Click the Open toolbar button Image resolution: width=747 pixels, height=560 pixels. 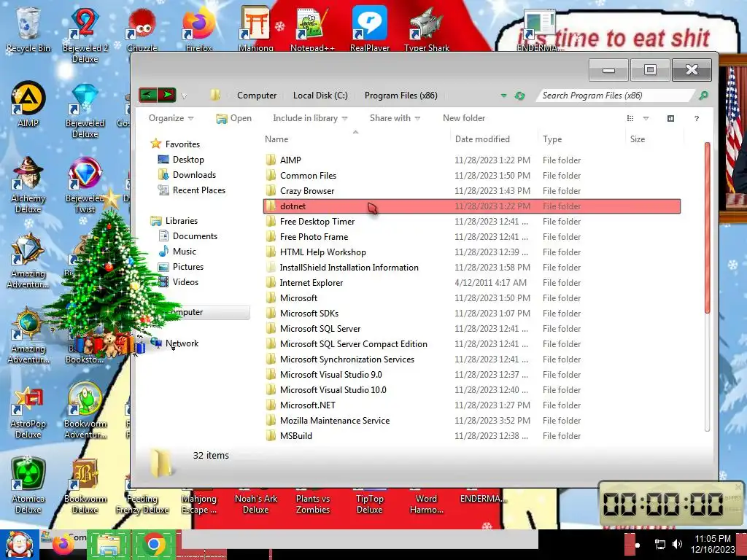pos(233,118)
